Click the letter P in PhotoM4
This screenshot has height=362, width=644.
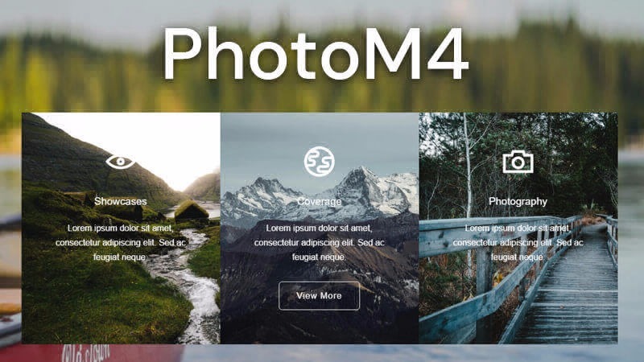(x=184, y=54)
